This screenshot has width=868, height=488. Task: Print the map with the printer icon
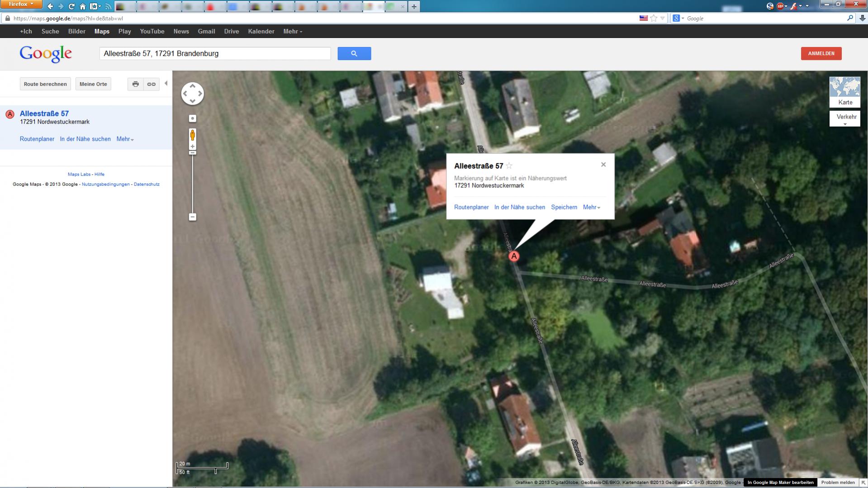coord(135,84)
